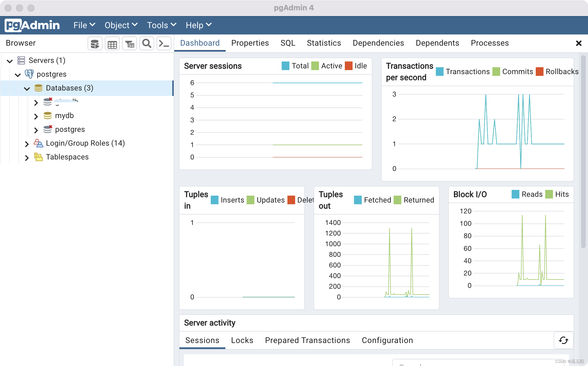Open the Locks tab in Server activity
The height and width of the screenshot is (366, 588).
[x=242, y=340]
